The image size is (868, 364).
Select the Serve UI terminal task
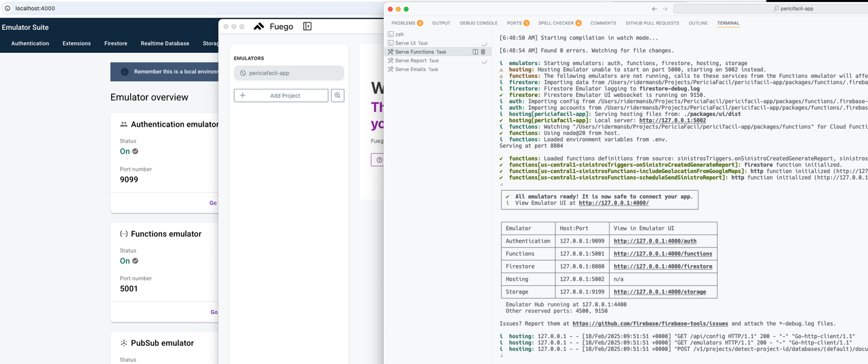437,43
